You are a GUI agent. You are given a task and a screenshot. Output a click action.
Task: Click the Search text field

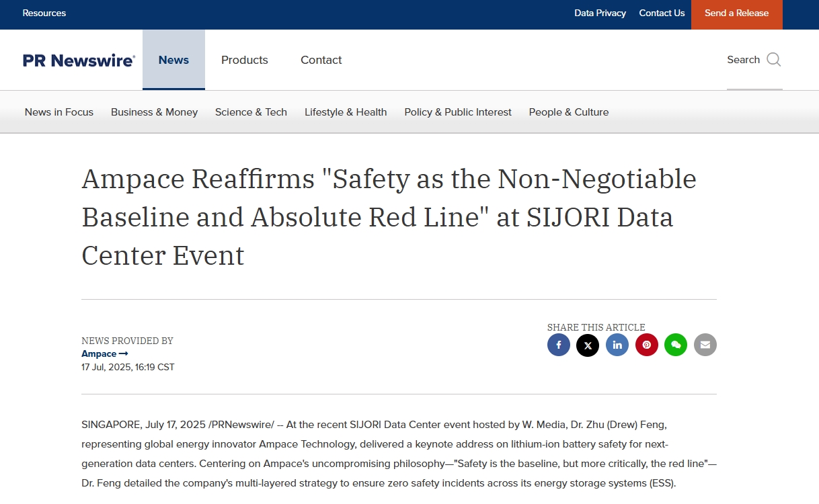(x=754, y=60)
